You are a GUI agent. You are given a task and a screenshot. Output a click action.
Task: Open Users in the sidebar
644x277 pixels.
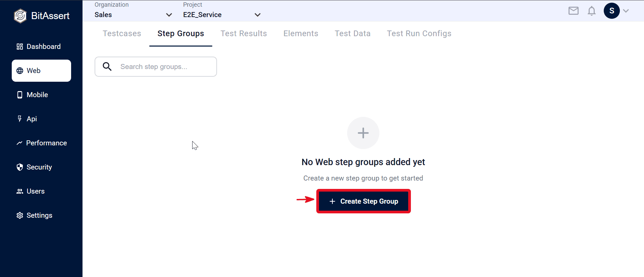41,191
